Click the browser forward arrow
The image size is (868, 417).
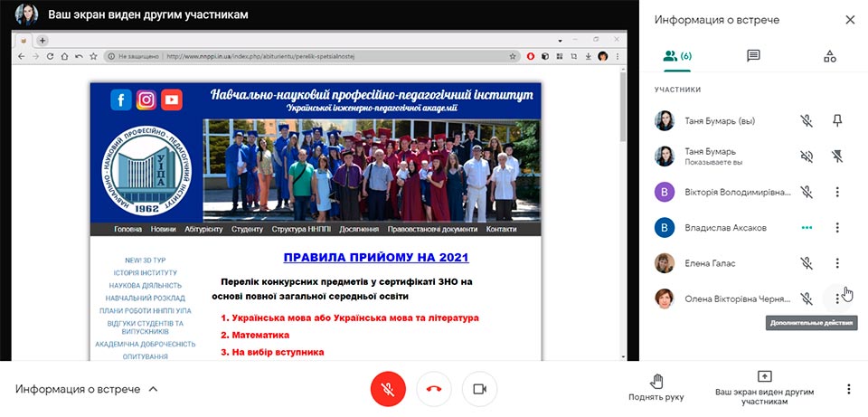(x=35, y=56)
